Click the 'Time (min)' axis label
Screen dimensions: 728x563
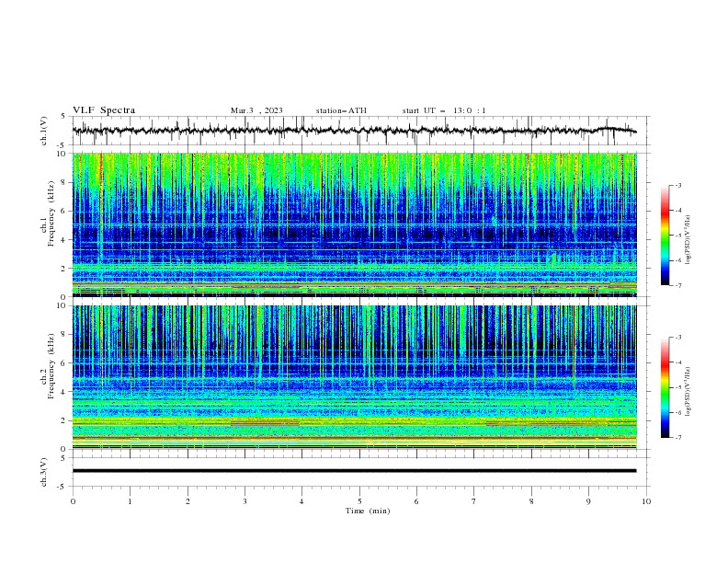[368, 511]
